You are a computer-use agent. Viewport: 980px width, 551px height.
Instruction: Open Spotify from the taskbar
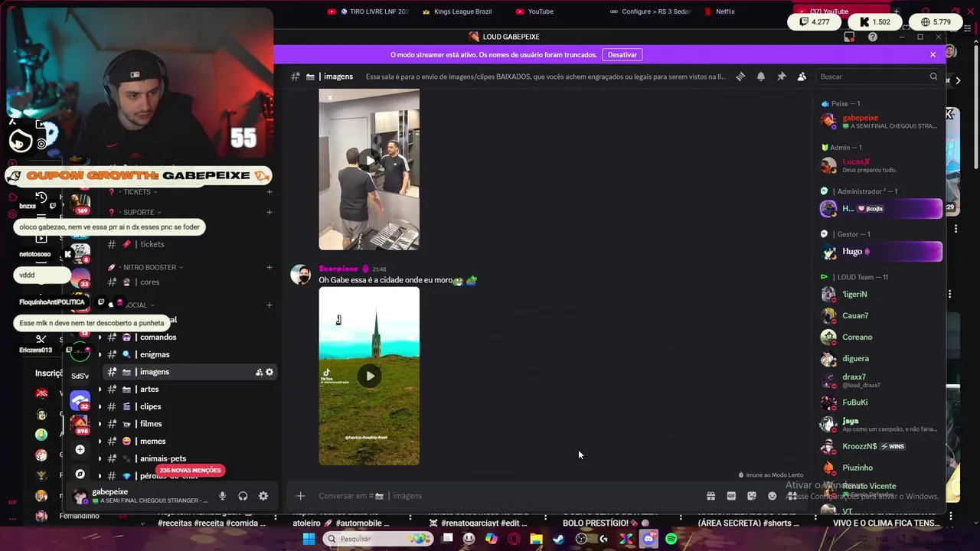point(671,539)
